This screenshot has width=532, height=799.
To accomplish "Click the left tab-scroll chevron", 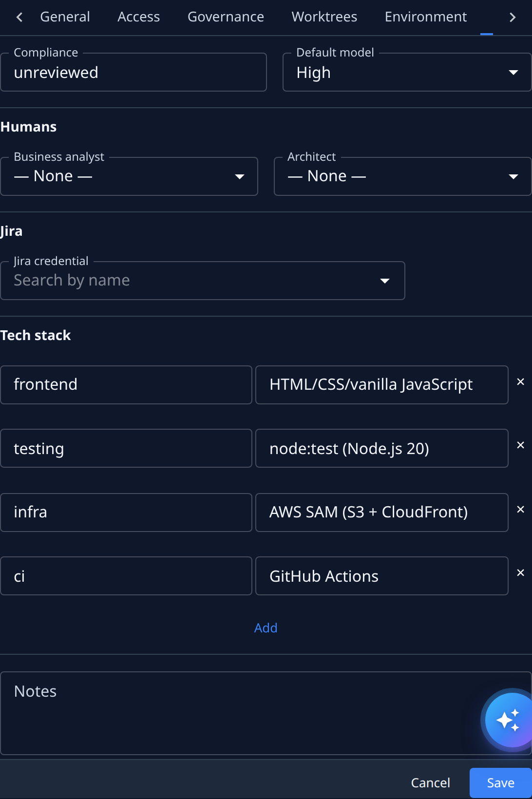I will click(x=19, y=18).
